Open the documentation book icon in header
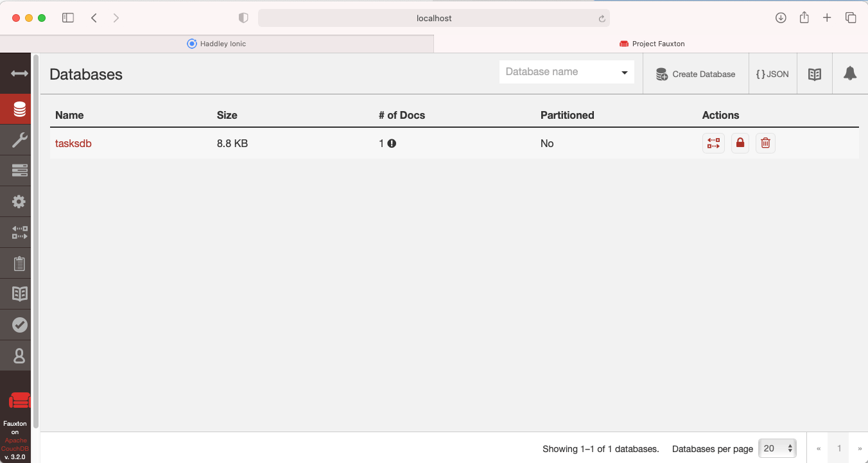Image resolution: width=868 pixels, height=463 pixels. click(815, 74)
